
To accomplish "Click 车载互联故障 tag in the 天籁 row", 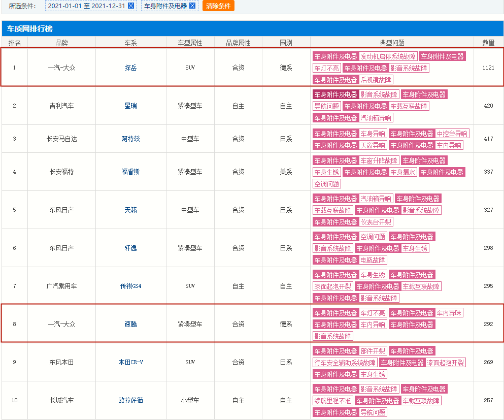I will pos(332,210).
